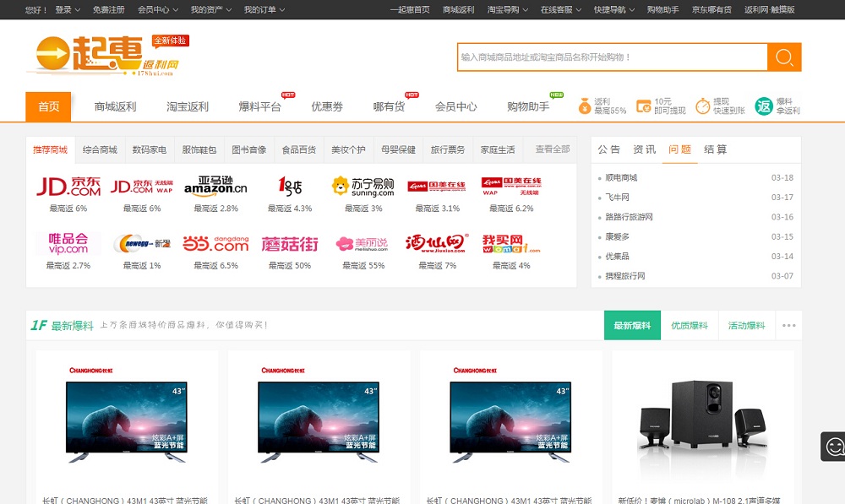Open the 携程旅行网 question entry

click(x=625, y=276)
